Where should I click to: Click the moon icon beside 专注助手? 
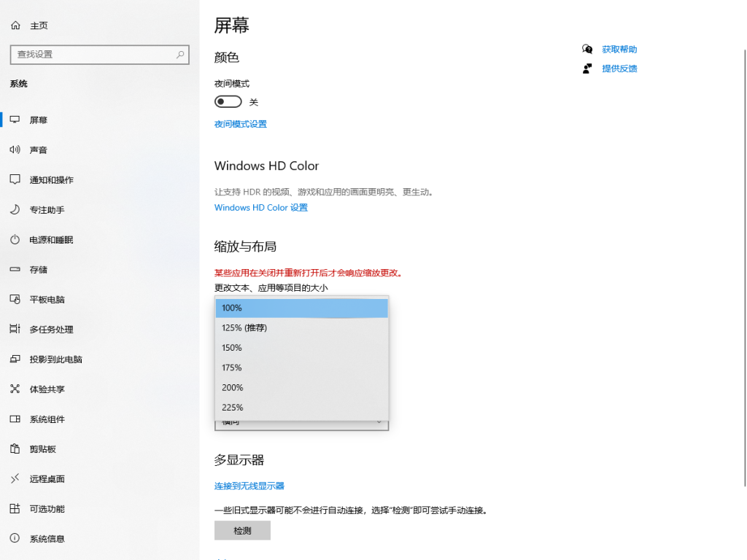pos(15,209)
